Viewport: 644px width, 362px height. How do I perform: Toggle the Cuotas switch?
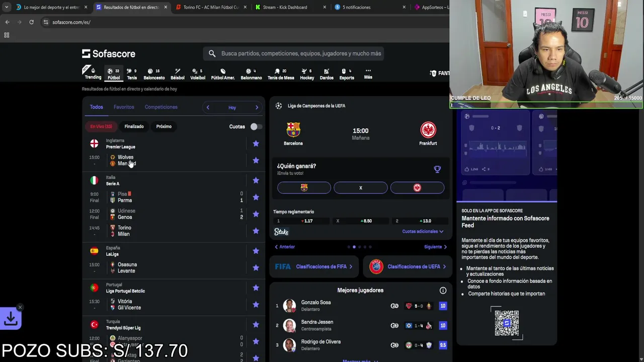(256, 127)
